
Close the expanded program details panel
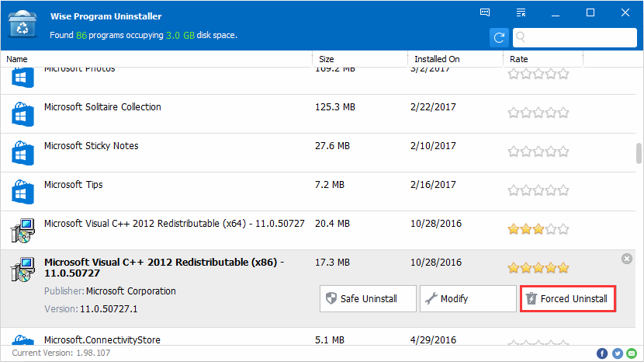point(627,259)
